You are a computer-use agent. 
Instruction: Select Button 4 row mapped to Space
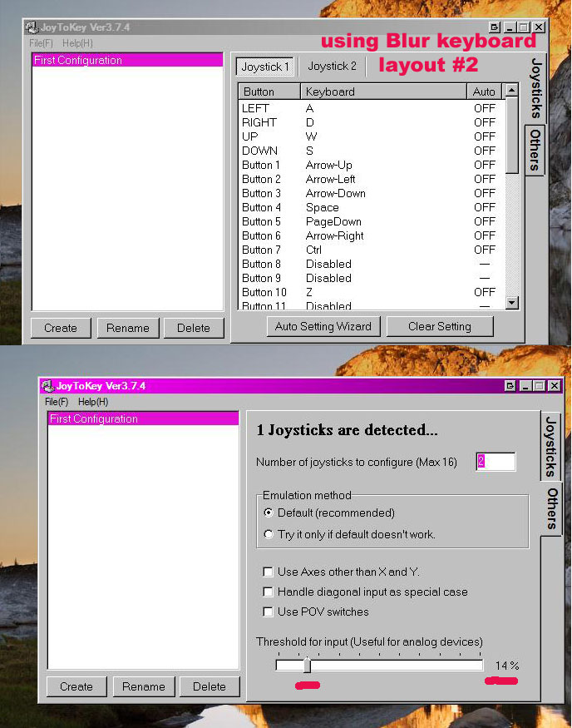coord(371,207)
